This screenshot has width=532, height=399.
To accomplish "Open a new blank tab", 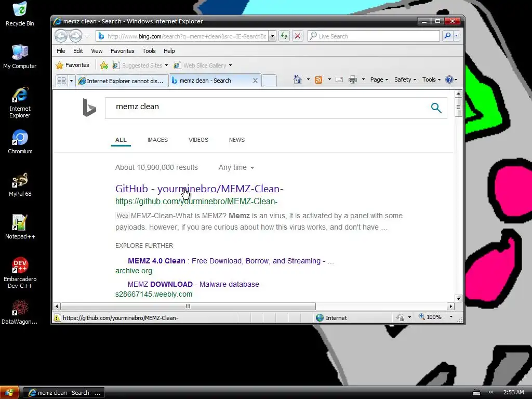I will coord(270,81).
